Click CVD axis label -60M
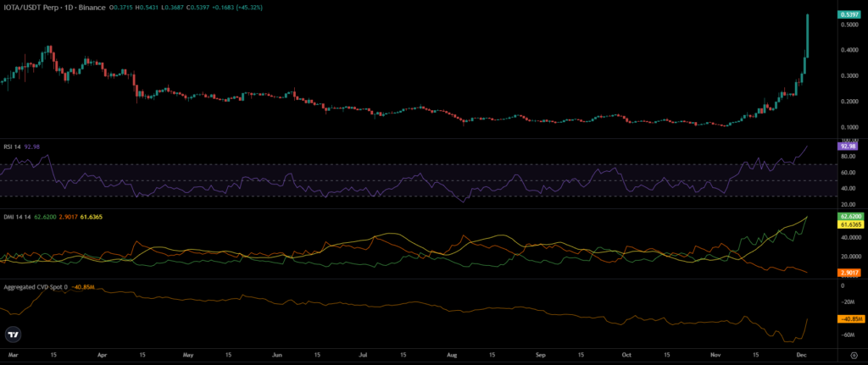This screenshot has width=868, height=365. (849, 335)
